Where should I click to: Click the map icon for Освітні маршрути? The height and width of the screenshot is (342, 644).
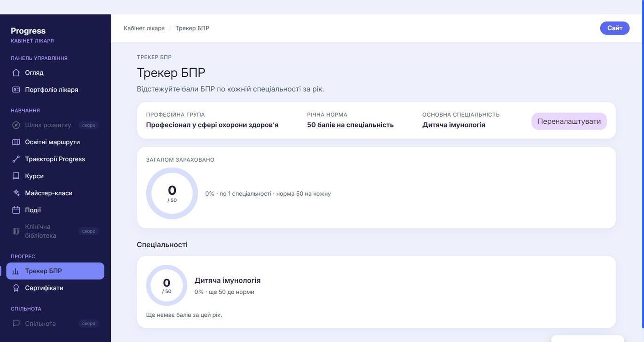[16, 142]
